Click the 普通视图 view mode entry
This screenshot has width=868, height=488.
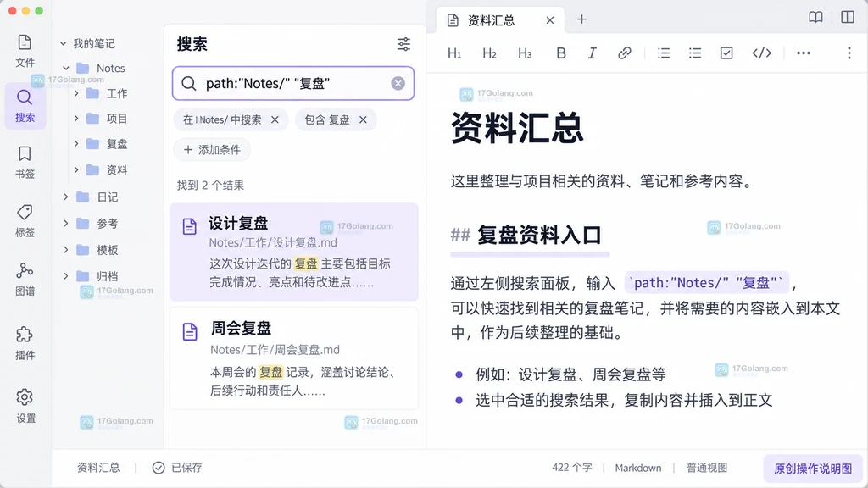pyautogui.click(x=707, y=468)
